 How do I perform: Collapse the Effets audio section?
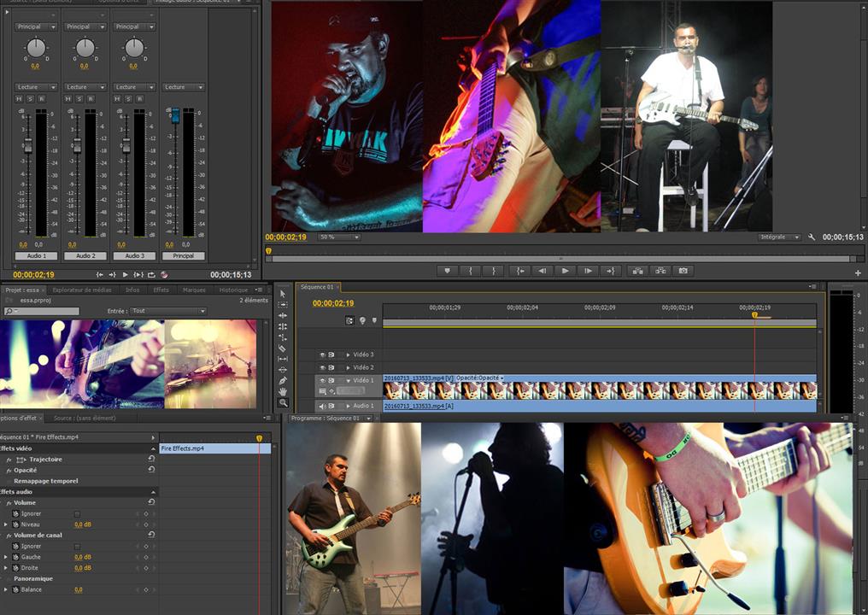pos(153,491)
